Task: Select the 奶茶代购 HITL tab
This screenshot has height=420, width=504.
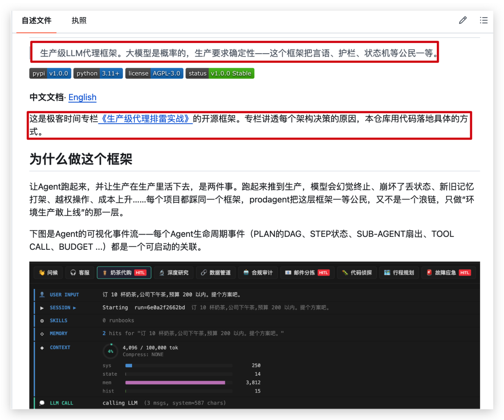Action: pyautogui.click(x=124, y=273)
